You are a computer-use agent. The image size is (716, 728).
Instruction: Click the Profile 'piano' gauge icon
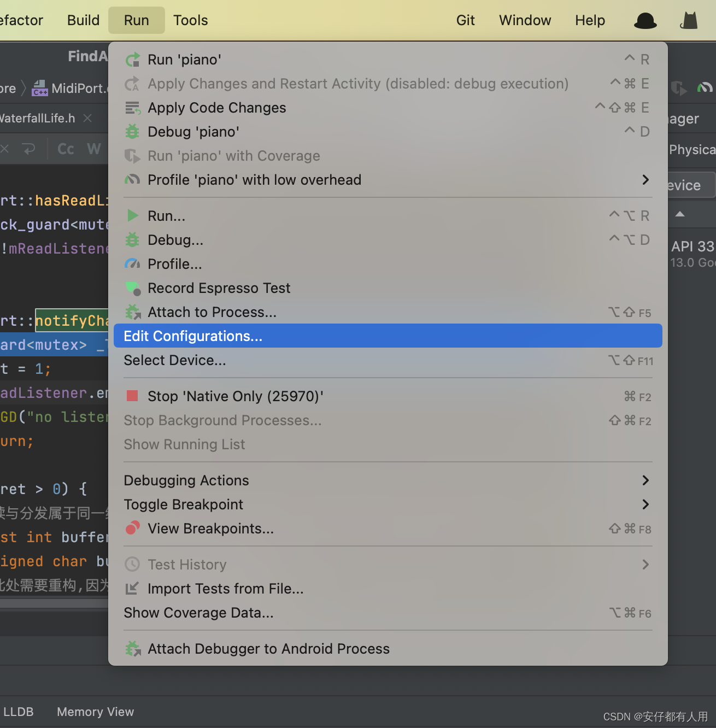tap(132, 180)
